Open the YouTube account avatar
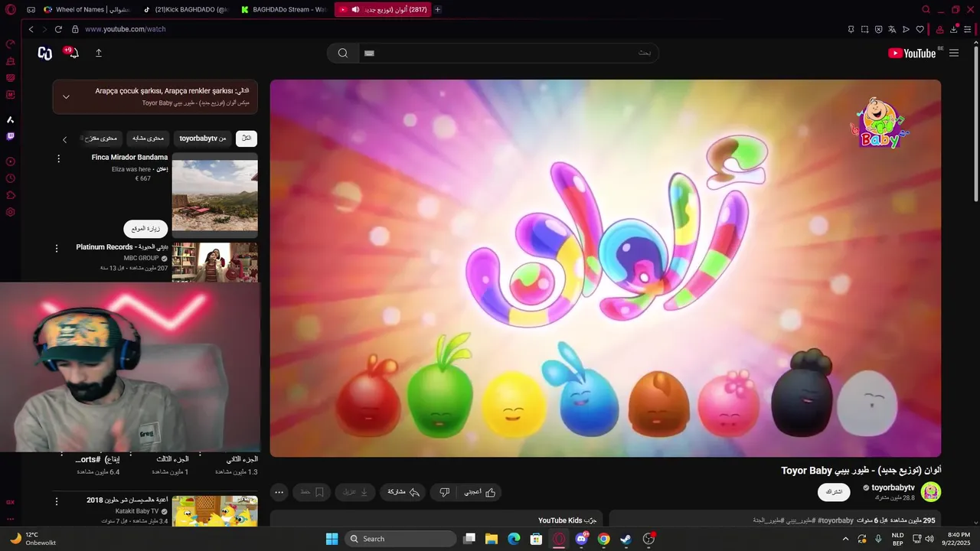The image size is (980, 551). (45, 53)
